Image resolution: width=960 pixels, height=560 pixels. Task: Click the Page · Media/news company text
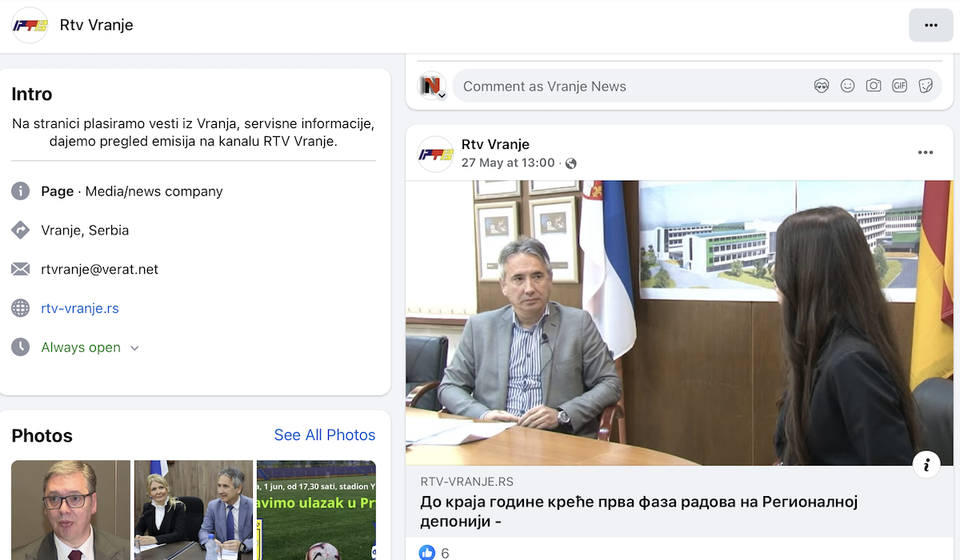132,192
